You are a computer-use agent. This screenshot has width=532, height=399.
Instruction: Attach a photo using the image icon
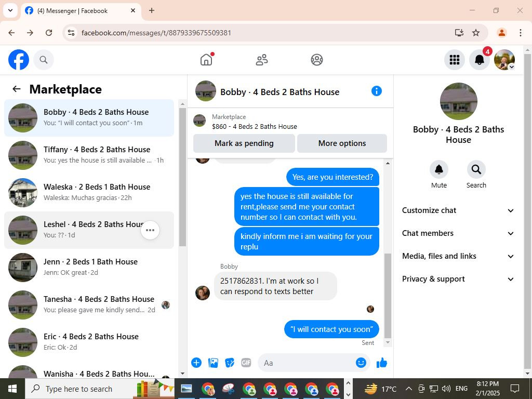[213, 363]
